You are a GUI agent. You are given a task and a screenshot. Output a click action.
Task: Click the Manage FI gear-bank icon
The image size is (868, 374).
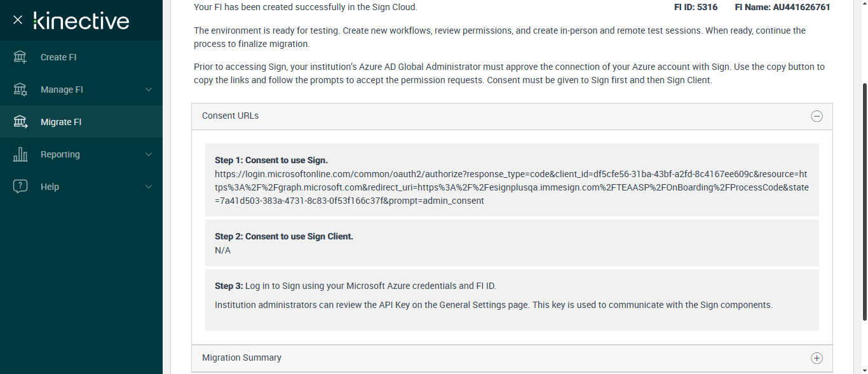coord(20,90)
